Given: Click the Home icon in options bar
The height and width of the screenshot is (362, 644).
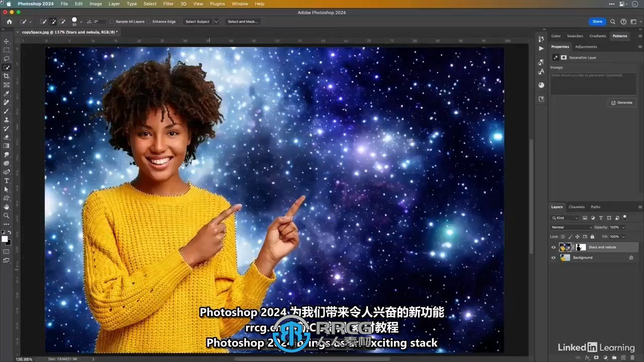Looking at the screenshot, I should [9, 22].
